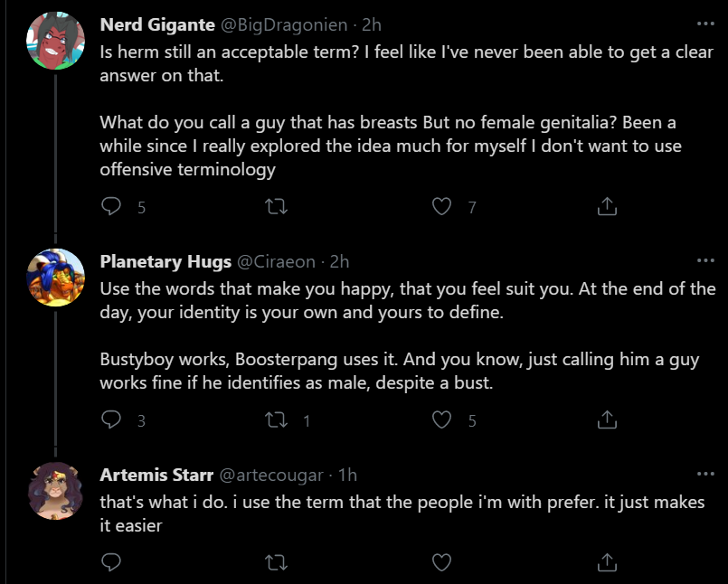The width and height of the screenshot is (728, 584).
Task: Open more options for Planetary Hugs' tweet
Action: click(705, 260)
